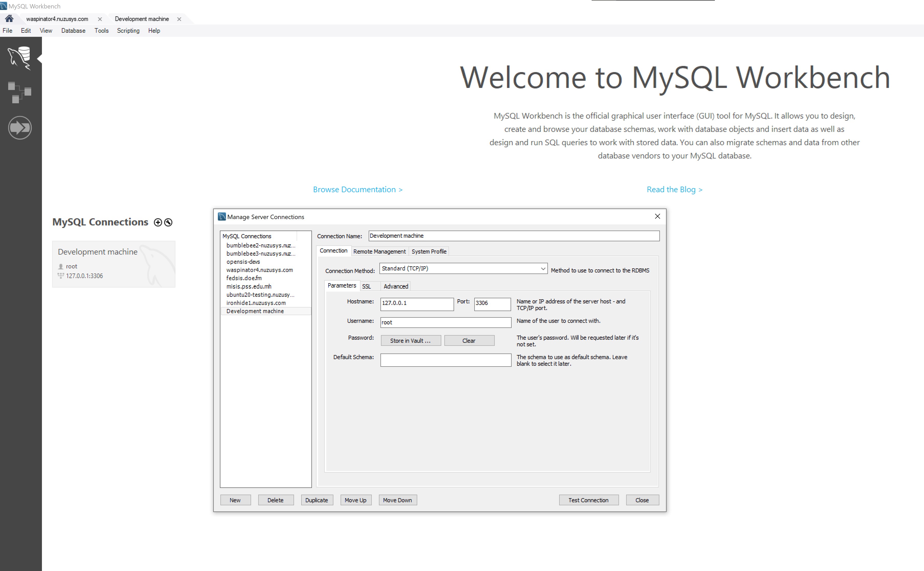Click the manage connections wrench icon

168,222
